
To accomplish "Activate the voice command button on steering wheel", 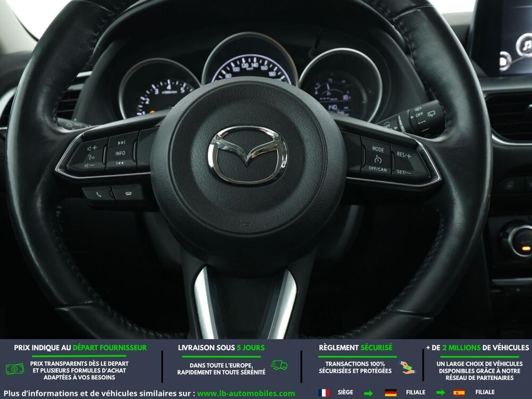I will [x=91, y=157].
